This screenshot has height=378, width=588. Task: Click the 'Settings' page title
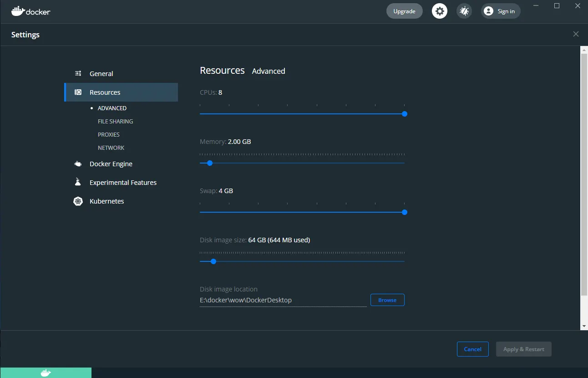[x=25, y=35]
